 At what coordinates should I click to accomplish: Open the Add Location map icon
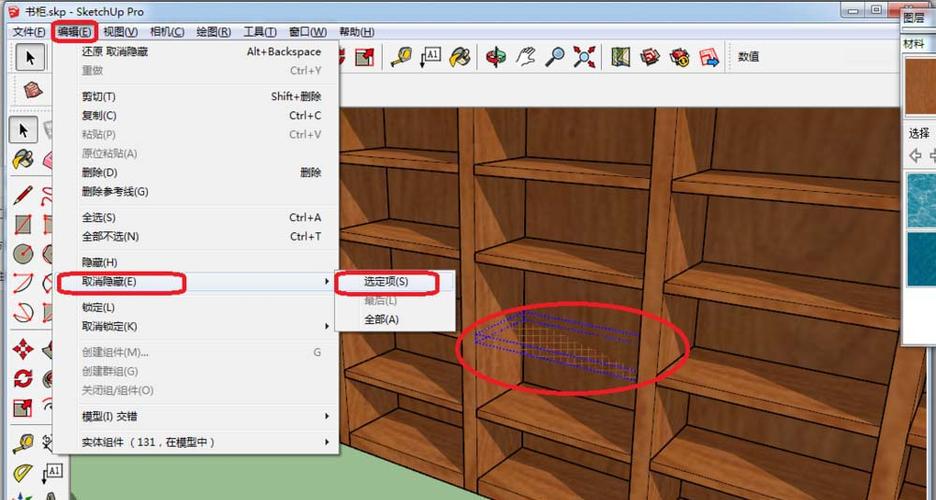(x=621, y=57)
